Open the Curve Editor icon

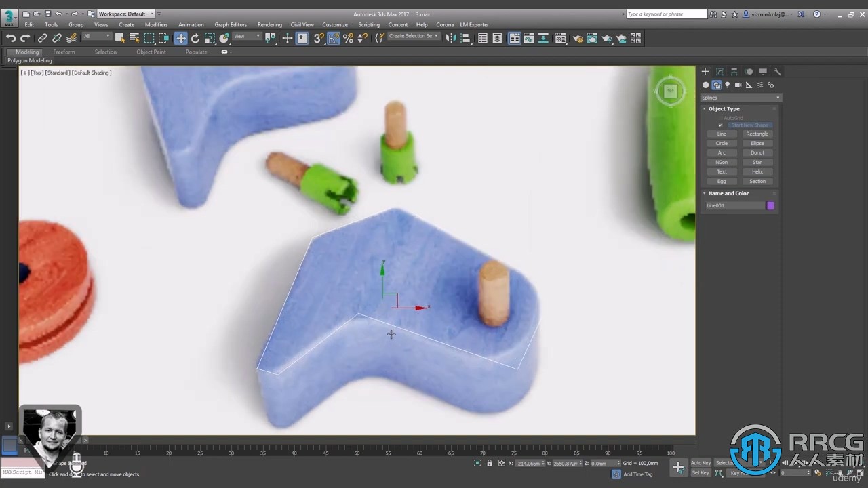click(529, 39)
